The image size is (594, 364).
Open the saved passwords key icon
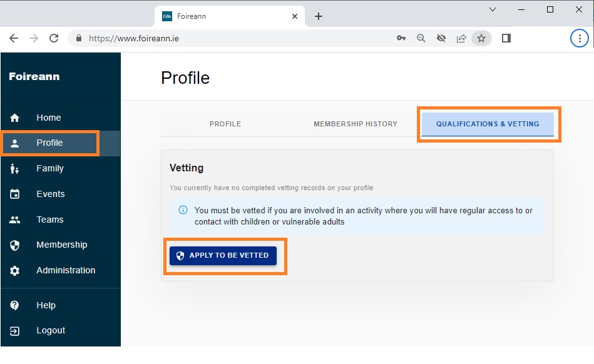[x=401, y=38]
